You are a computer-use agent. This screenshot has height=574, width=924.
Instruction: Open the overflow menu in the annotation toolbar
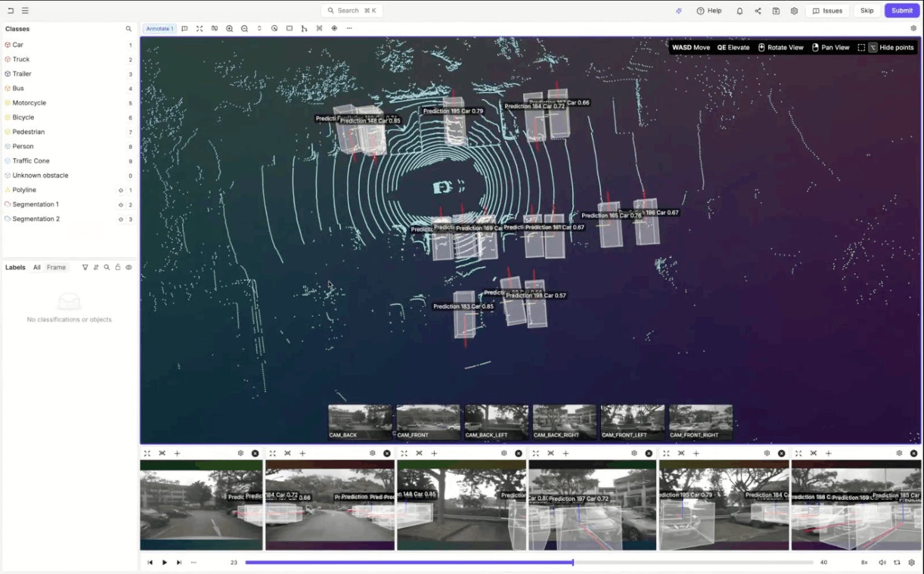click(x=350, y=28)
